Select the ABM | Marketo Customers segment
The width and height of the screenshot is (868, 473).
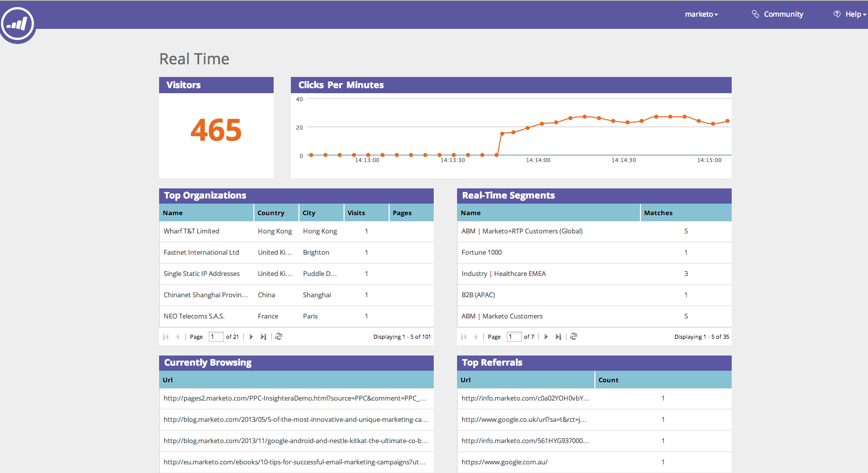[x=502, y=317]
